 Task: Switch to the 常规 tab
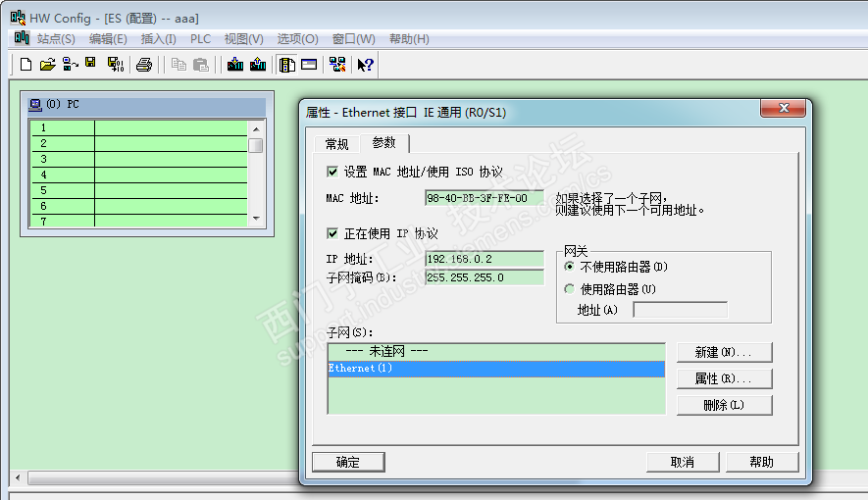pos(336,144)
